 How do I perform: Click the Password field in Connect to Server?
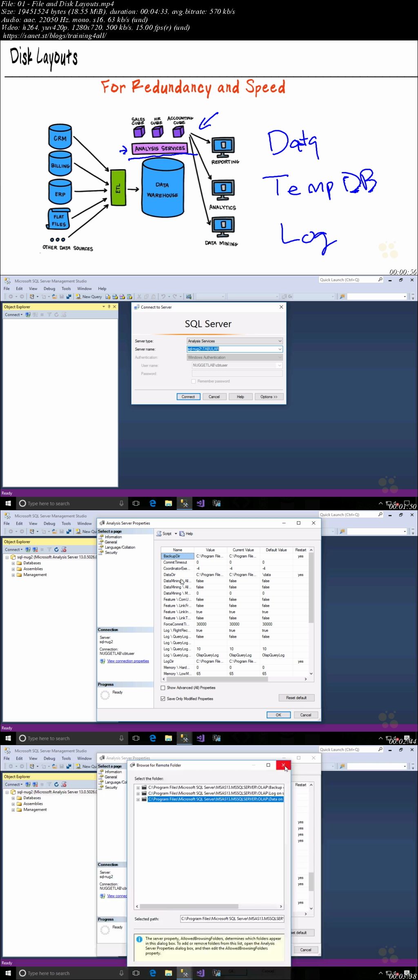click(237, 373)
